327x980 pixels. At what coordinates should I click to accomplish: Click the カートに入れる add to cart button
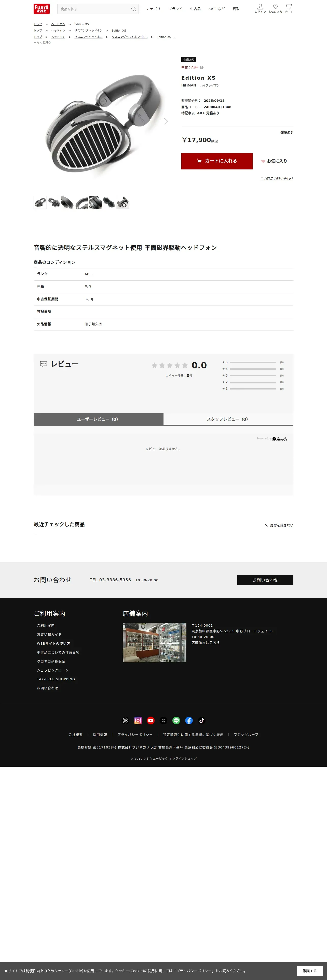pos(217,161)
